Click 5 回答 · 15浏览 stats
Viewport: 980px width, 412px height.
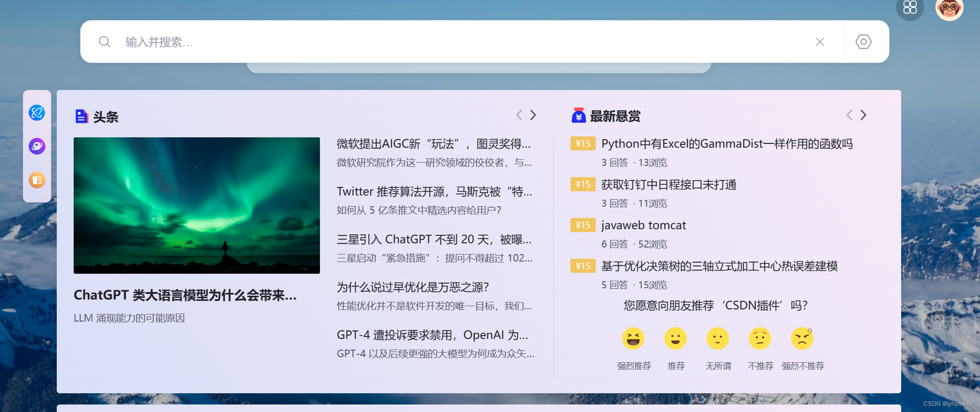pos(634,285)
